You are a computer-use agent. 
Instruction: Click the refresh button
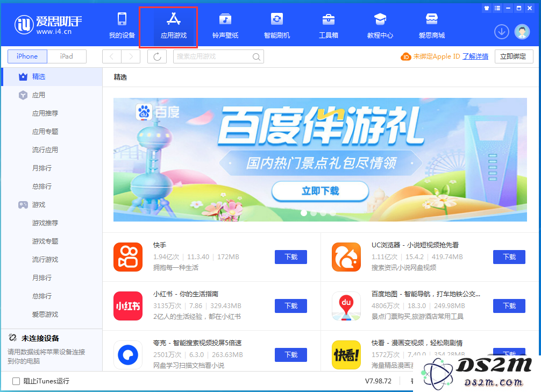coord(157,56)
